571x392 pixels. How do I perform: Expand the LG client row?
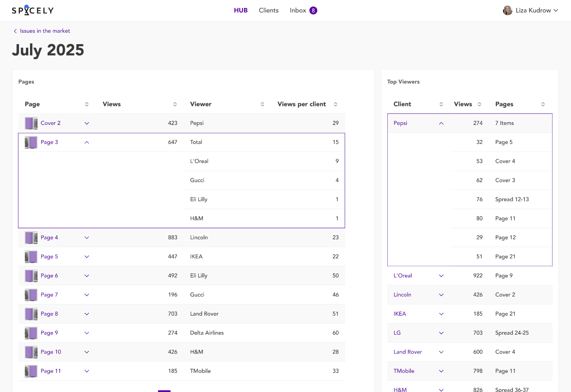(441, 333)
